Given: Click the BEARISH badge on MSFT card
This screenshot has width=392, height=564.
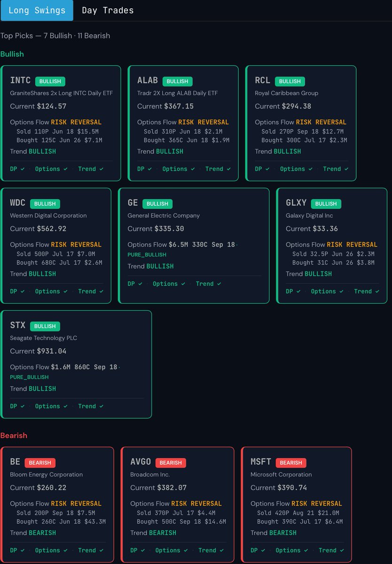Looking at the screenshot, I should 291,463.
